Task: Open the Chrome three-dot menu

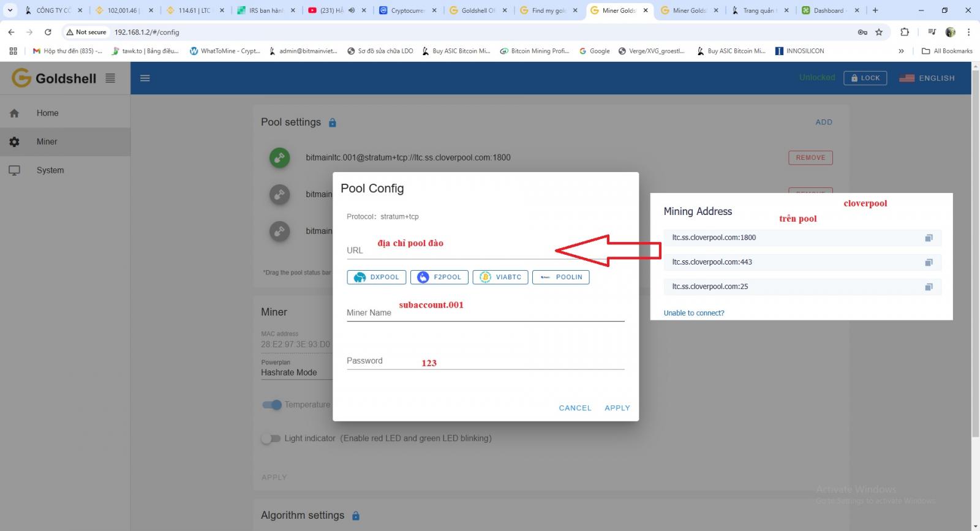Action: (968, 32)
